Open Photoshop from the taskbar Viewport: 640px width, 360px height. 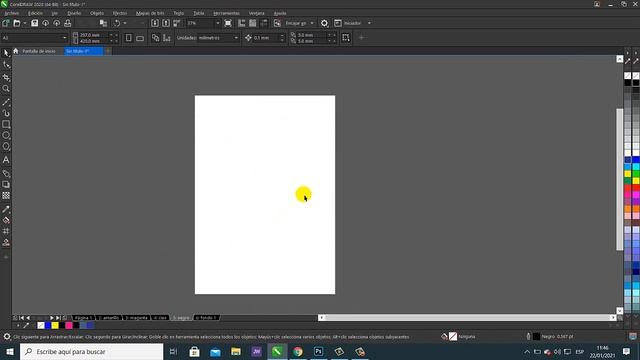[x=318, y=351]
